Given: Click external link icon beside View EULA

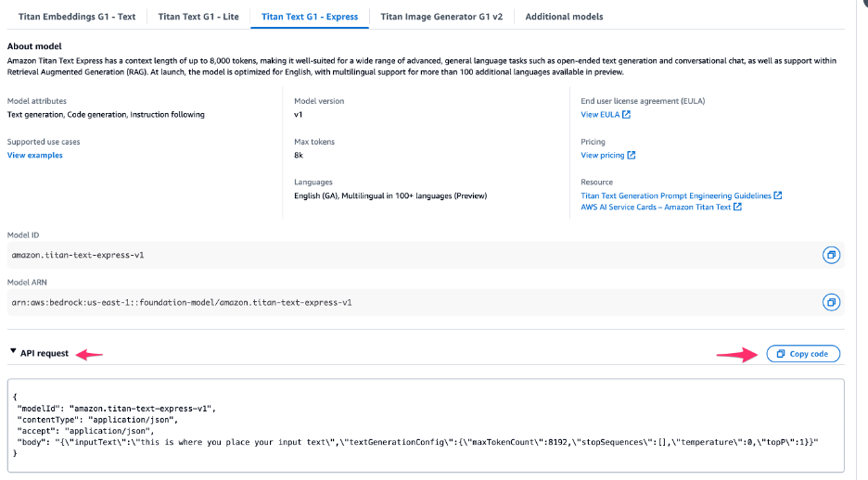Looking at the screenshot, I should [627, 115].
